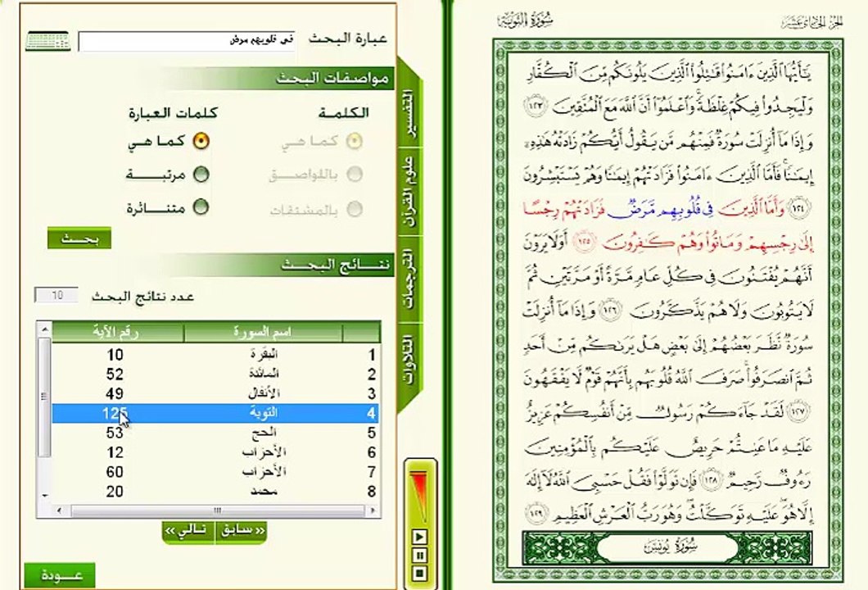The height and width of the screenshot is (590, 868).
Task: Click the رقم الآية column header
Action: (117, 333)
